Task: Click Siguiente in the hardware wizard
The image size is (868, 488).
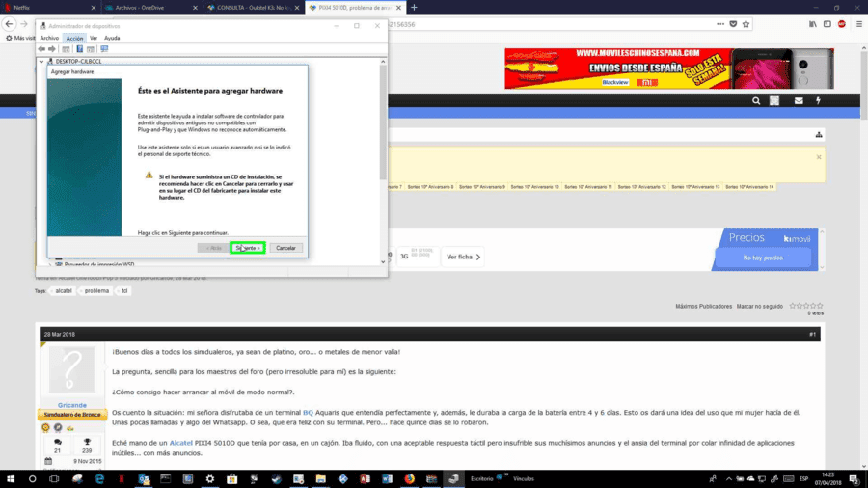Action: coord(248,248)
